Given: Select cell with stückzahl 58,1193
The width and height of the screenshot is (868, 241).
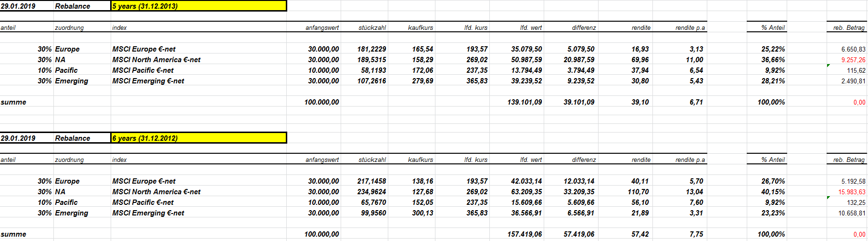Looking at the screenshot, I should [x=373, y=70].
